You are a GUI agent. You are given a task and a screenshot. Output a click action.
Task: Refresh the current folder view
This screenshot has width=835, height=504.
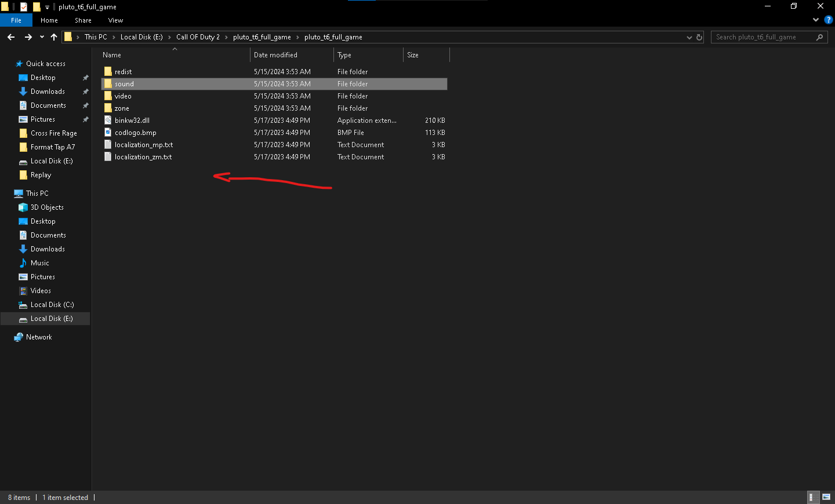[x=699, y=37]
